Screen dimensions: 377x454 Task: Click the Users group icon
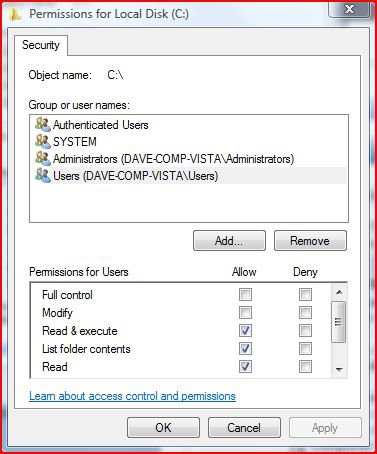(43, 175)
